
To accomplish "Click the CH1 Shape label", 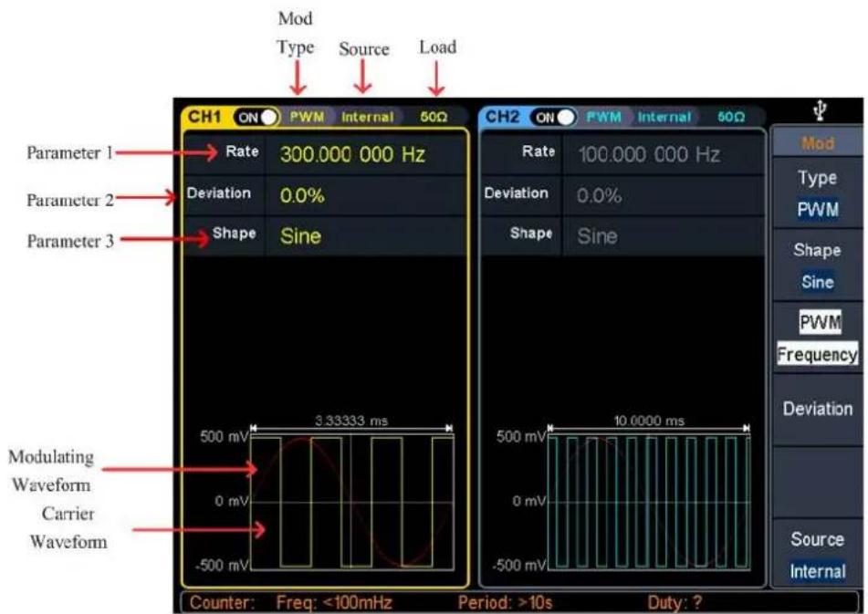I will pyautogui.click(x=235, y=234).
